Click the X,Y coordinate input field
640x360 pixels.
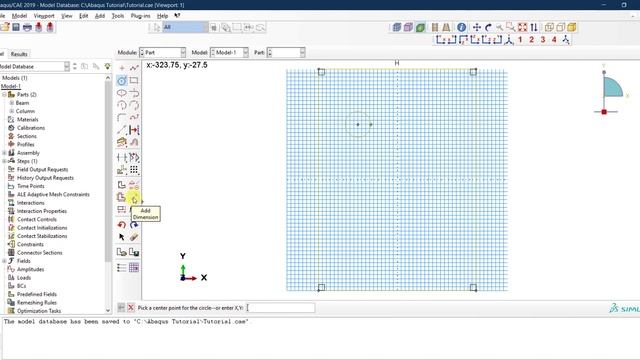(280, 307)
